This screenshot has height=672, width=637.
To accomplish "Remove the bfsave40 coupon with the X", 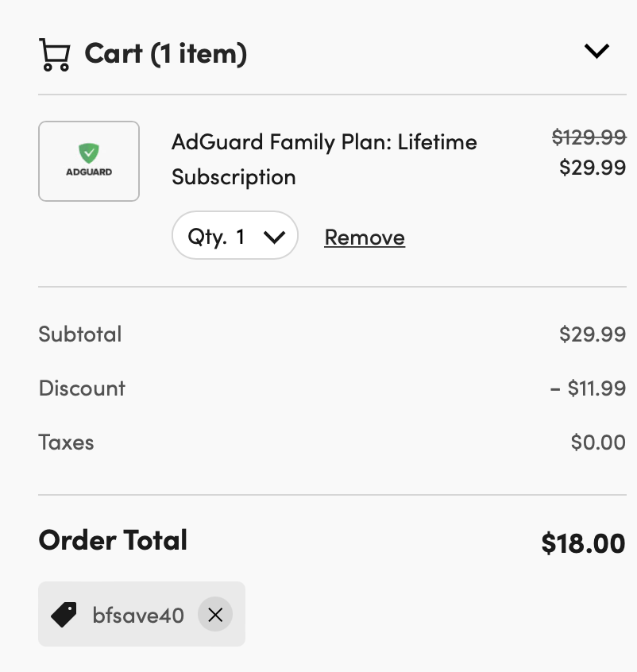I will (215, 615).
